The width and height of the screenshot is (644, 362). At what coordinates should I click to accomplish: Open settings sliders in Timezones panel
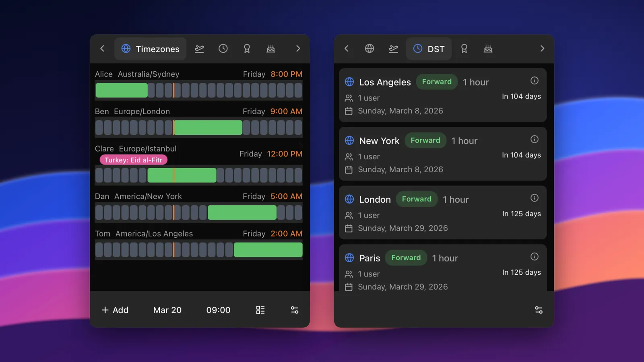click(295, 310)
